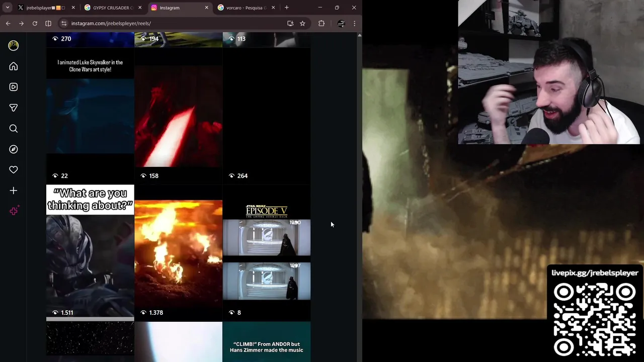Open the reel with 270 views

90,40
